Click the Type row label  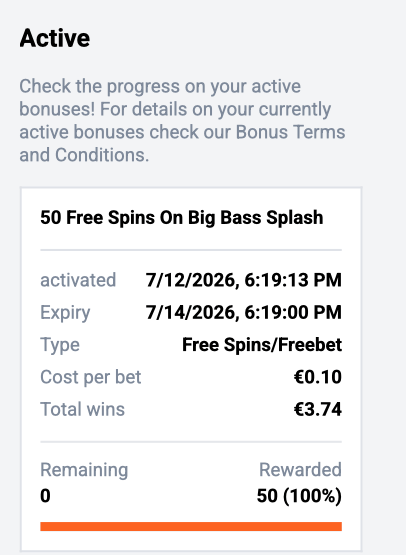[60, 345]
